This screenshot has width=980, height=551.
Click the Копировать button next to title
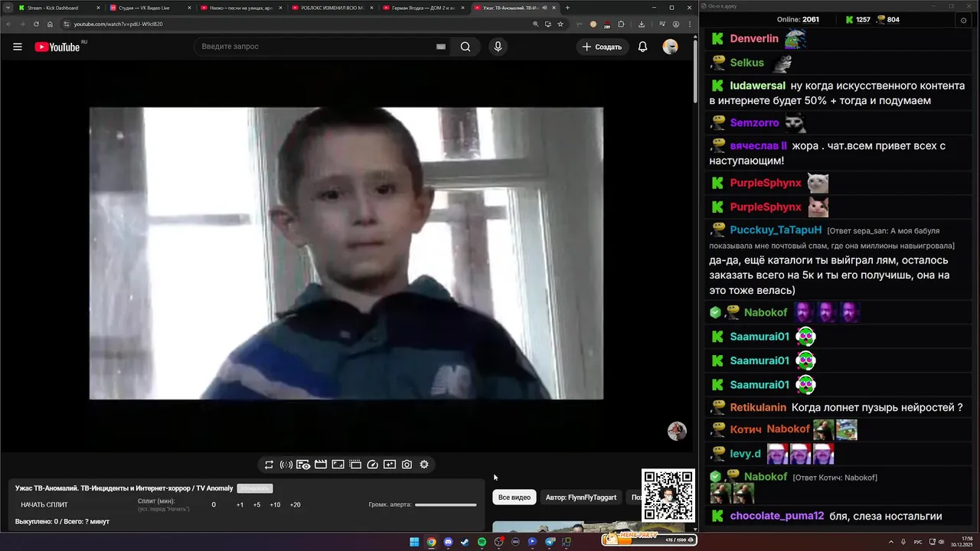[255, 488]
